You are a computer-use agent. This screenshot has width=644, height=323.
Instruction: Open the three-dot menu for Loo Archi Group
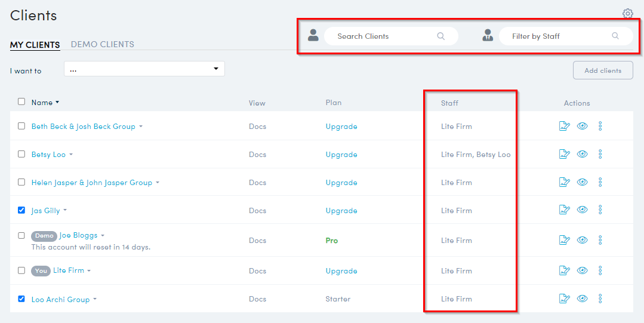(x=600, y=299)
